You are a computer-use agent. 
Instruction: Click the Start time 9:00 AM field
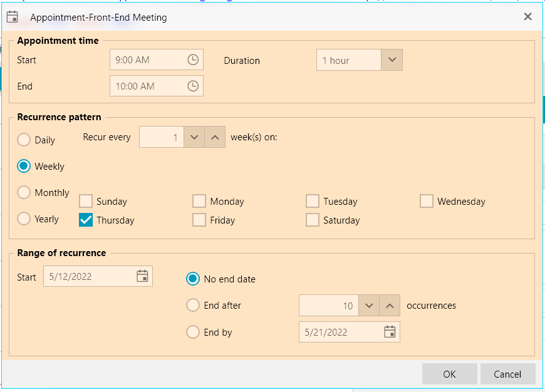click(147, 60)
